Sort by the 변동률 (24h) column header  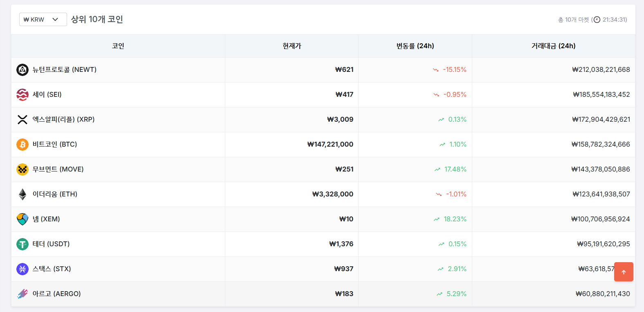[415, 46]
